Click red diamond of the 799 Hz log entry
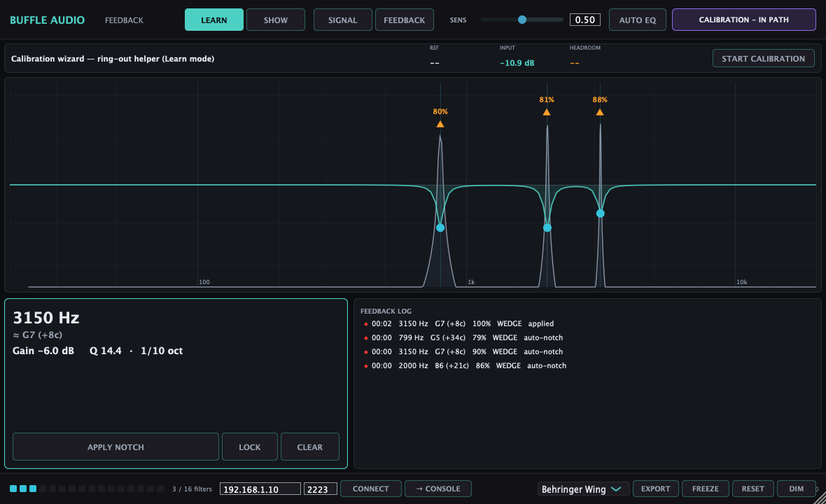This screenshot has height=504, width=826. click(x=365, y=338)
